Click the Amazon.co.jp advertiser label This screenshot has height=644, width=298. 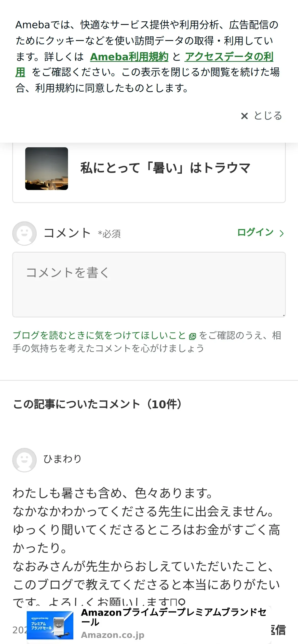113,635
